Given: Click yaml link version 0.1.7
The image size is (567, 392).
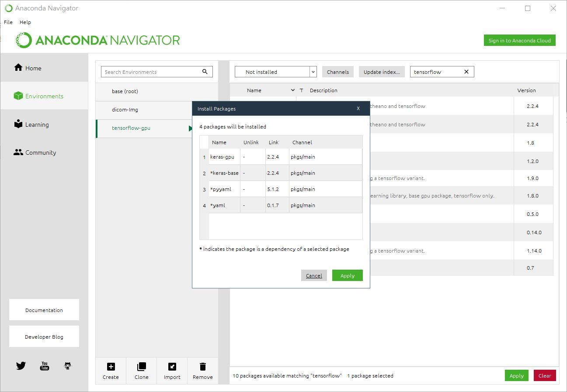Looking at the screenshot, I should point(273,205).
